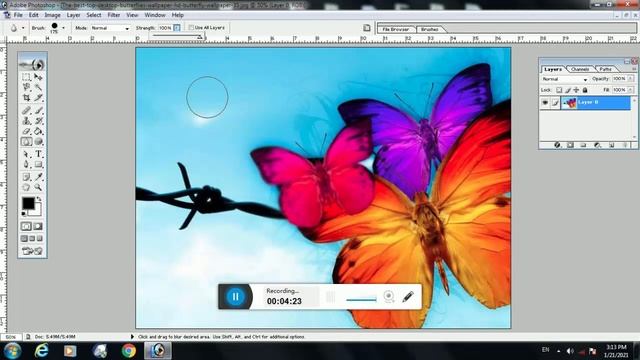Select the Lasso tool
Image resolution: width=640 pixels, height=360 pixels.
(x=27, y=87)
